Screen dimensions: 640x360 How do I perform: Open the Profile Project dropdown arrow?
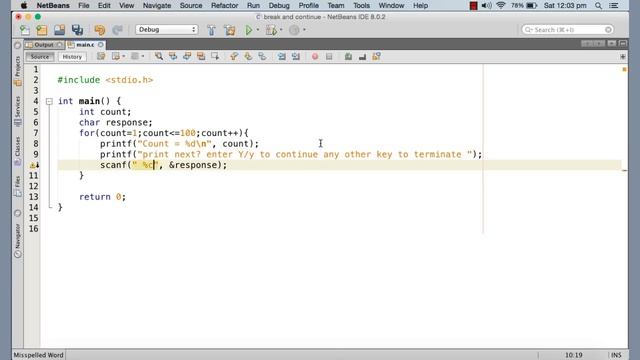[x=304, y=30]
